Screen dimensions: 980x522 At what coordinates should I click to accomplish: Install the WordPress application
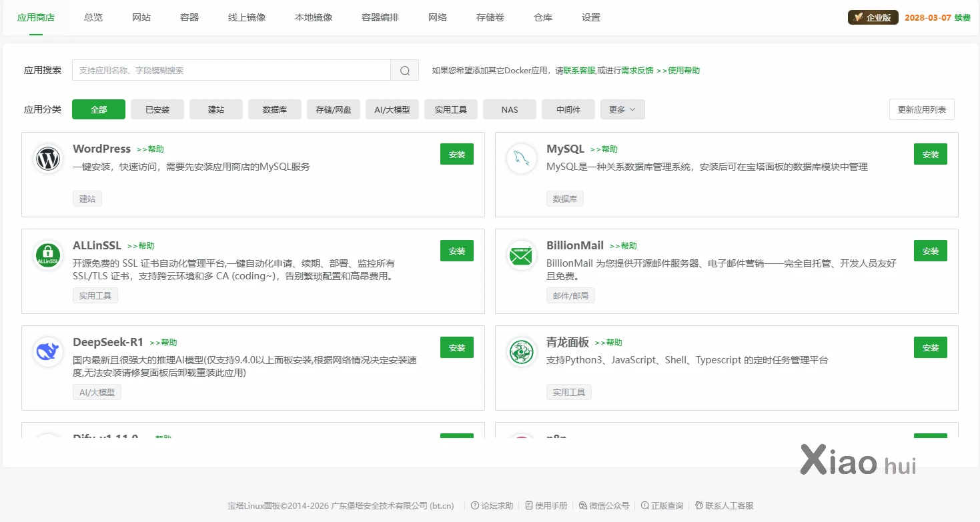(456, 154)
